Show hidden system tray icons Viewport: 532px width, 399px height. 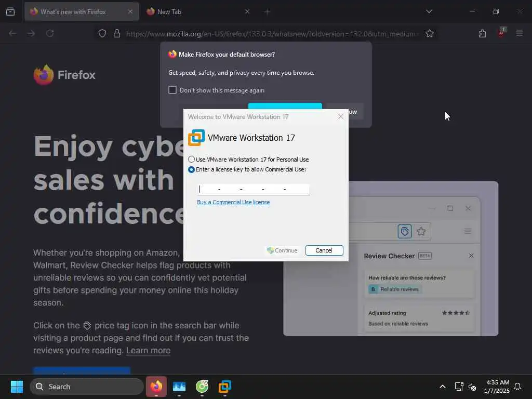(443, 387)
